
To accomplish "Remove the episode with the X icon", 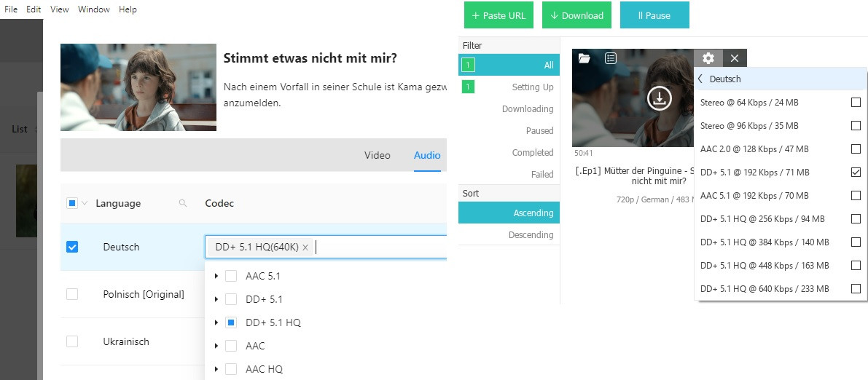I will [x=735, y=58].
